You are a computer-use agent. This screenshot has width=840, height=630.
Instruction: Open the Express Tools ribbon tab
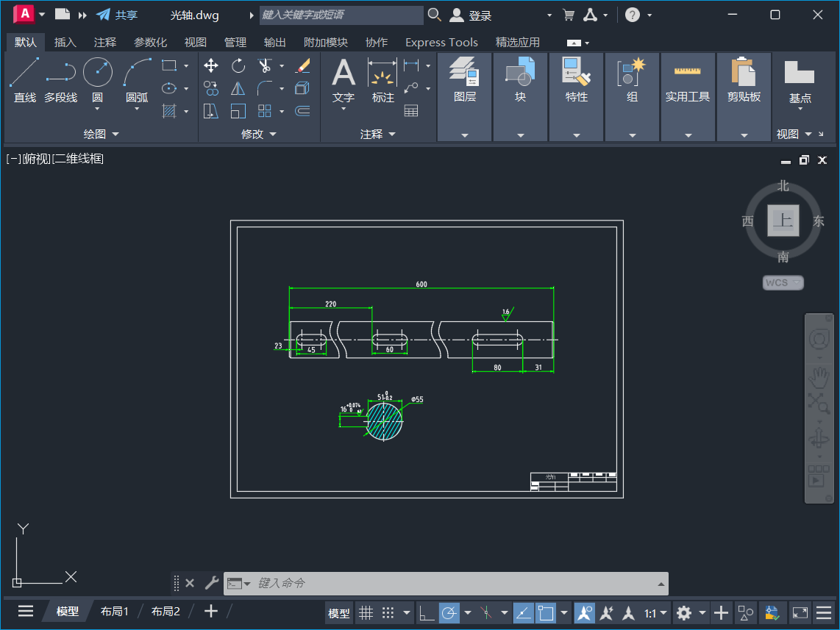point(441,42)
